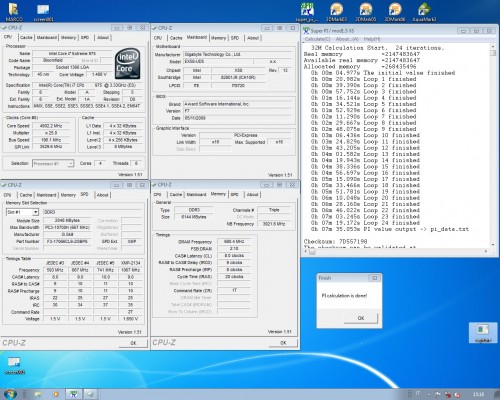Expand the Processor #1 selection dropdown
This screenshot has height=400, width=500.
click(71, 163)
